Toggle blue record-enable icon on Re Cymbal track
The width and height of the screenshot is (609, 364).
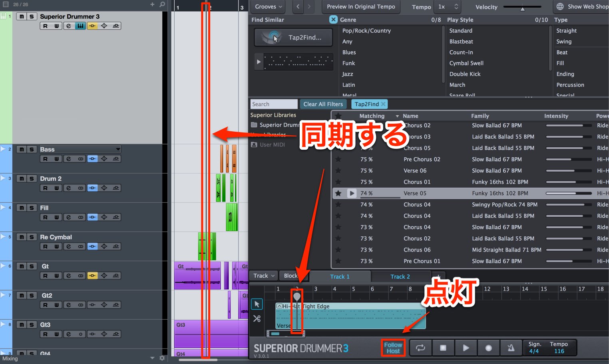[x=92, y=246]
